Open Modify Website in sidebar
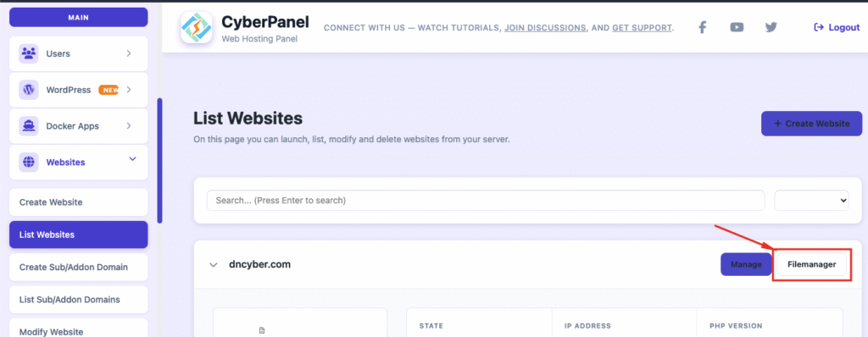The height and width of the screenshot is (337, 868). [79, 329]
